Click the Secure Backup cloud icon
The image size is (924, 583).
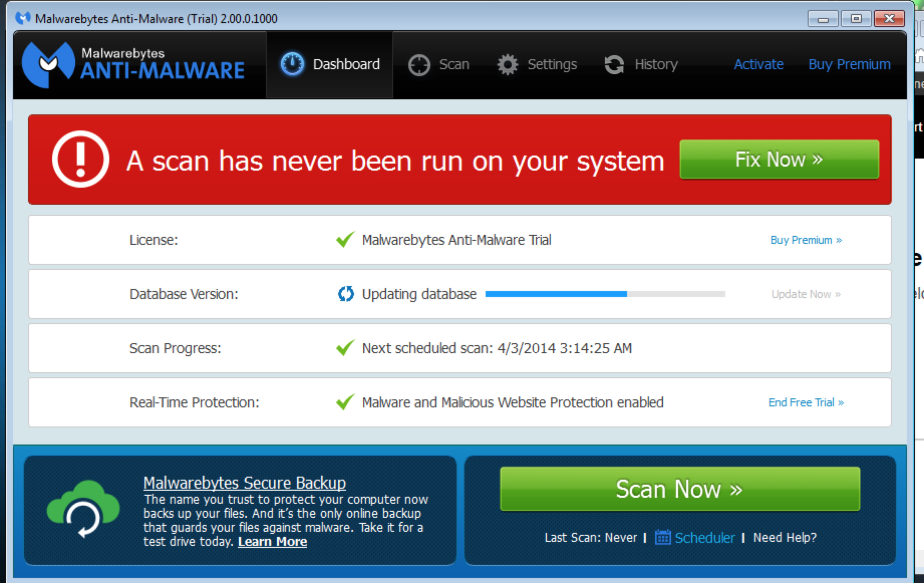click(83, 509)
